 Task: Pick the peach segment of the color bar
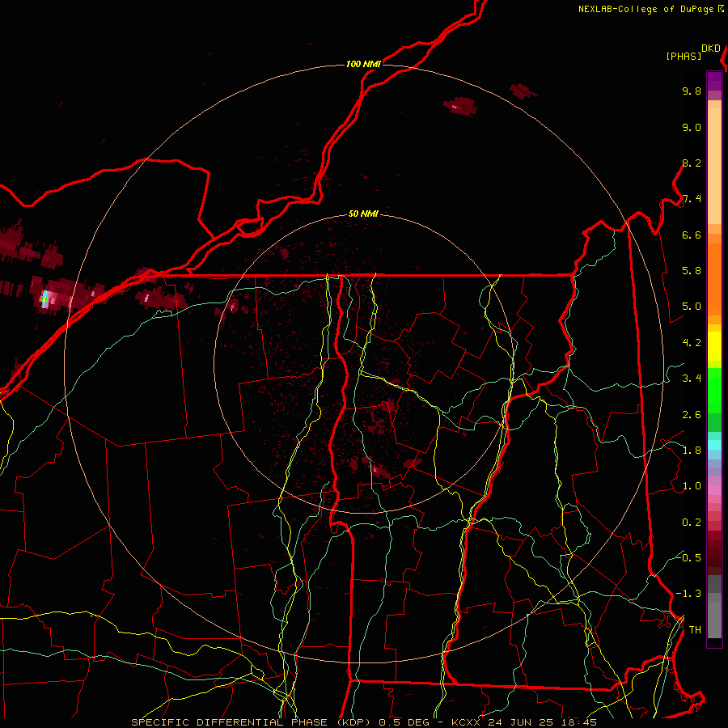[x=714, y=166]
